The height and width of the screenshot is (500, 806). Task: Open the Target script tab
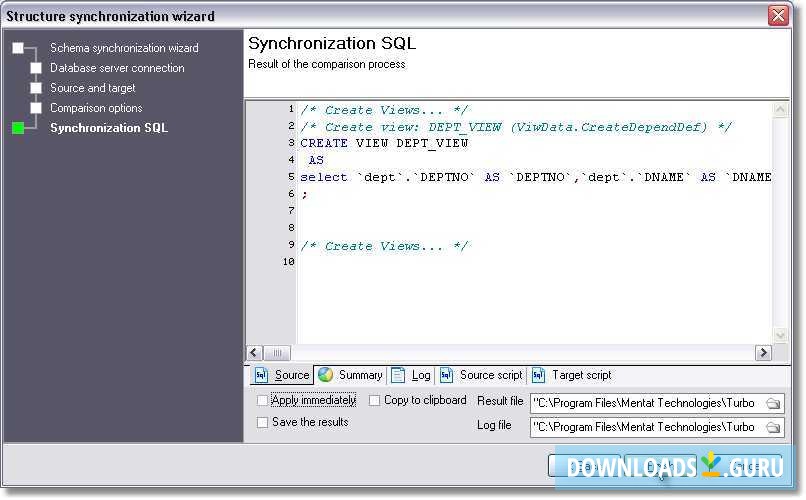[572, 375]
